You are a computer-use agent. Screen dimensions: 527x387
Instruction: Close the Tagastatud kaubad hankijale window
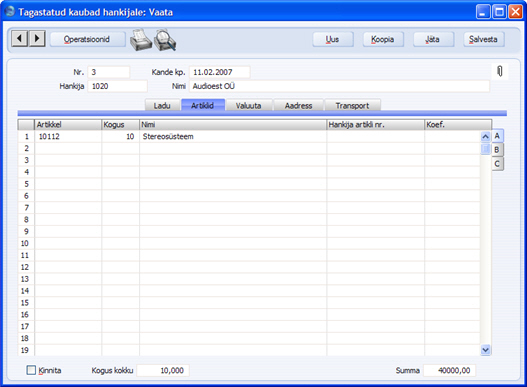515,12
